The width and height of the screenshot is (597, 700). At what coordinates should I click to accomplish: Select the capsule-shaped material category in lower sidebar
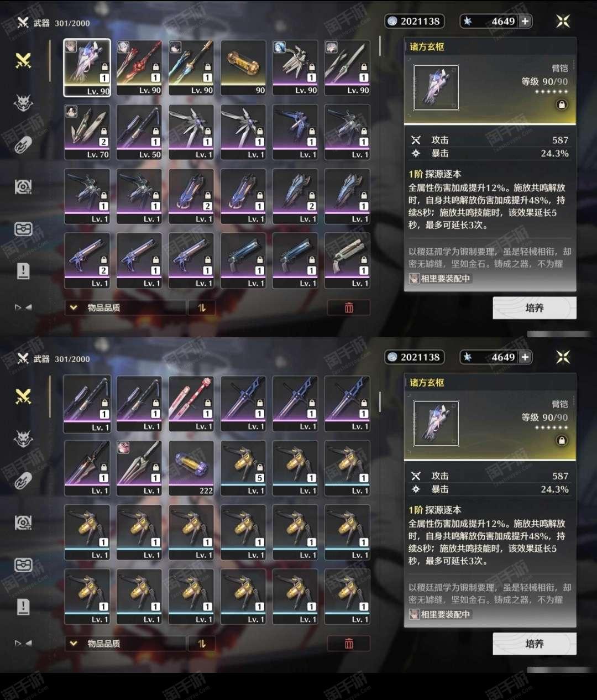coord(23,481)
